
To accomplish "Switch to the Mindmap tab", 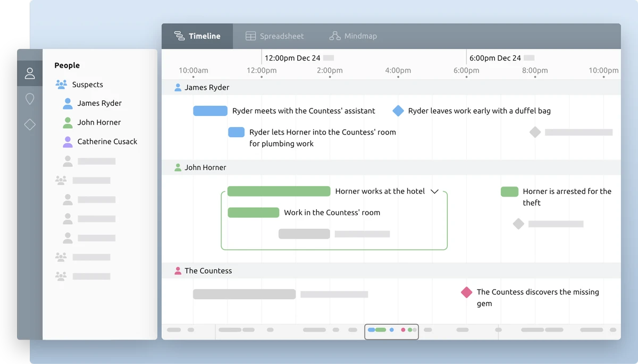I will [353, 36].
